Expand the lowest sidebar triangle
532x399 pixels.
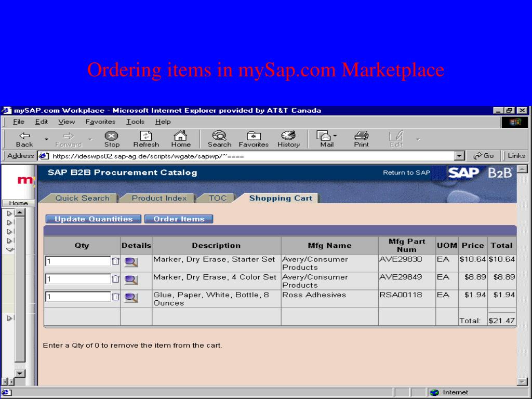pos(9,318)
